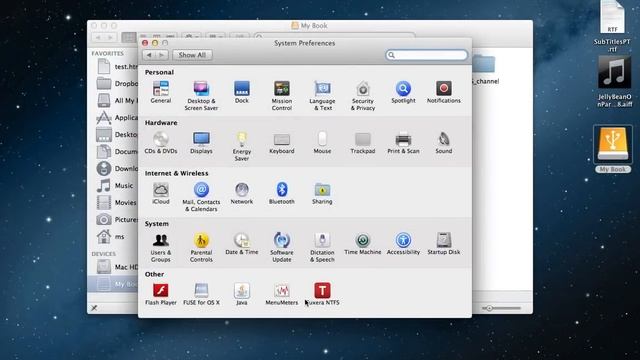The width and height of the screenshot is (640, 360).
Task: Open Spotlight preferences
Action: (x=403, y=92)
